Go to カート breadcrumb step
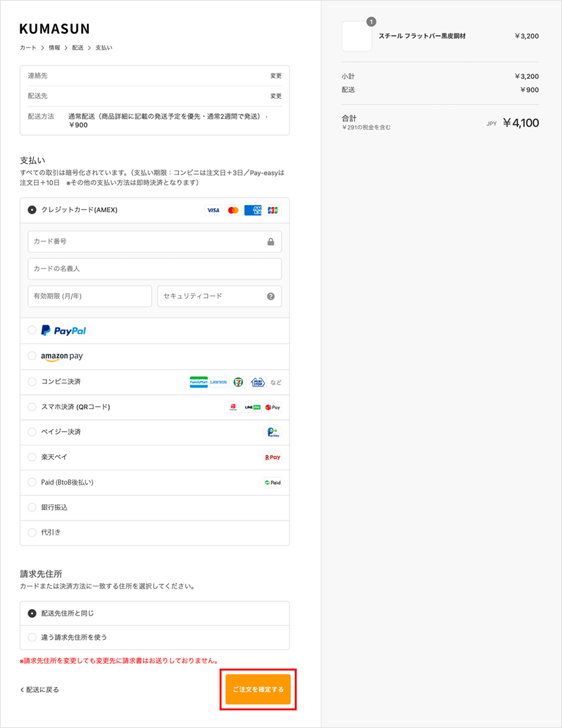 [x=28, y=48]
